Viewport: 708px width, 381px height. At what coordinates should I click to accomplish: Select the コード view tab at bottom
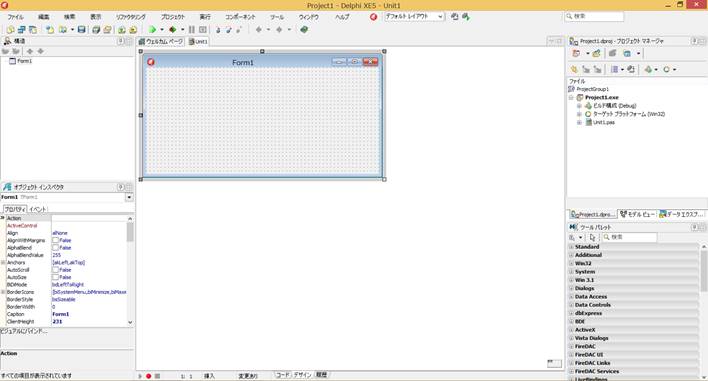click(283, 375)
